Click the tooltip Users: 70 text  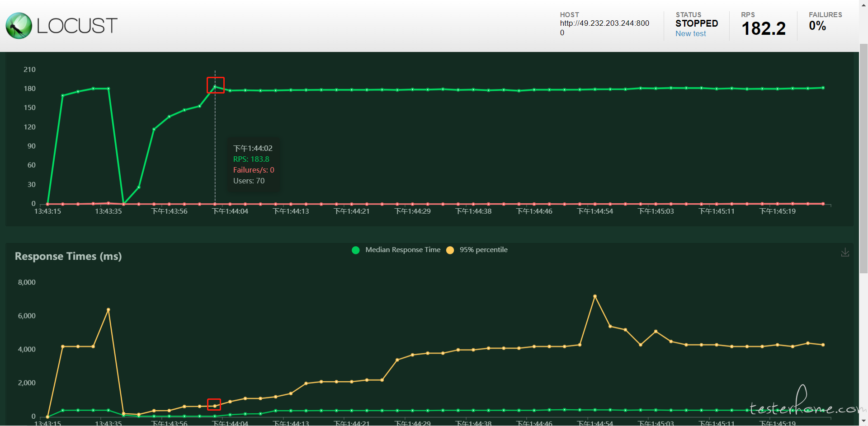pyautogui.click(x=249, y=181)
